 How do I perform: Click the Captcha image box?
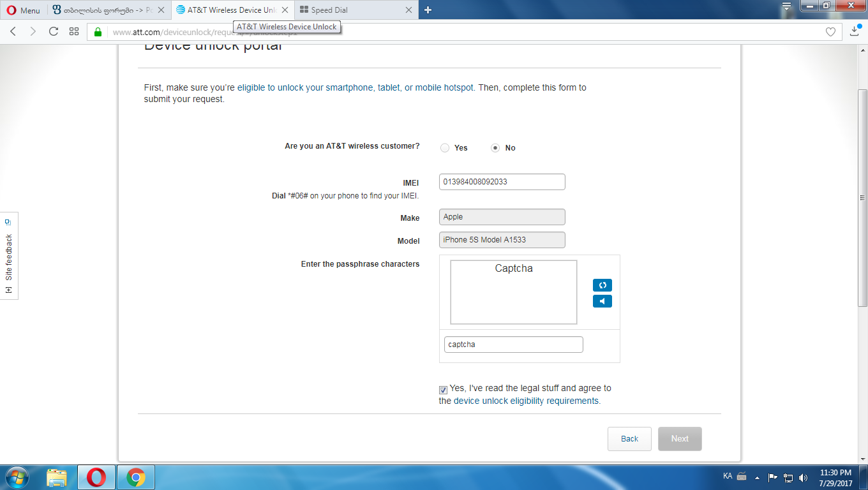pyautogui.click(x=514, y=292)
